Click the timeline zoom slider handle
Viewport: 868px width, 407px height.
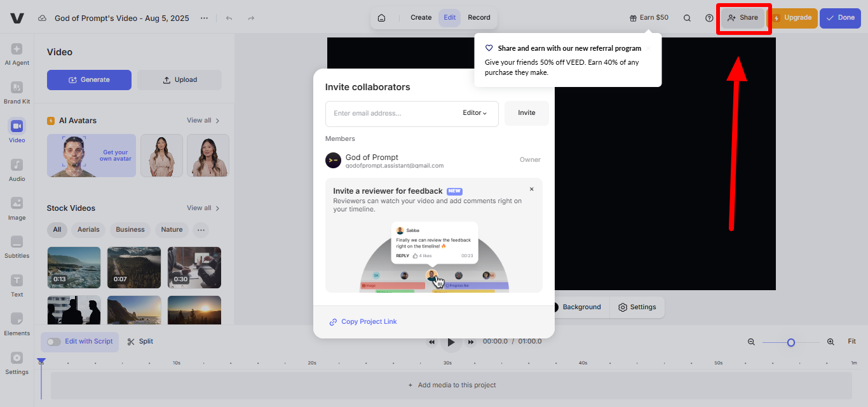tap(791, 342)
